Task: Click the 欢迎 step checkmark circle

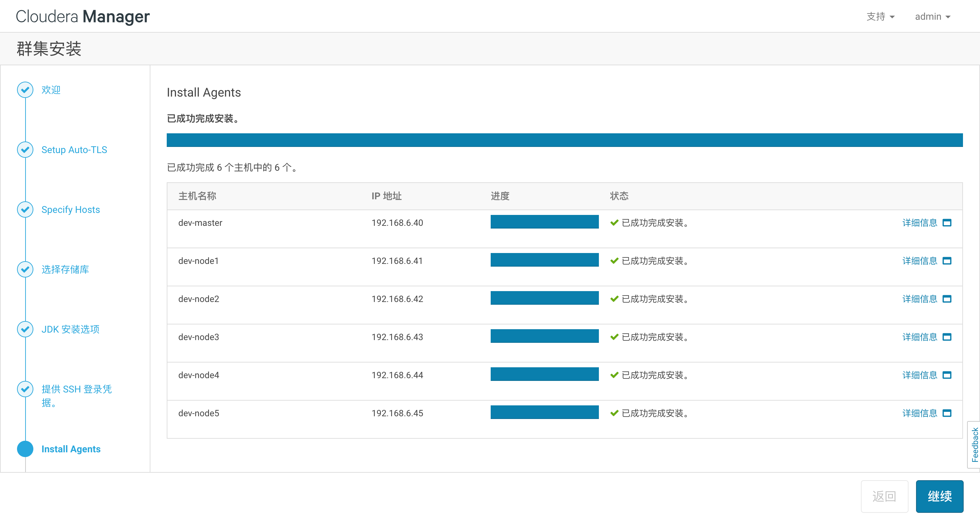Action: (x=25, y=90)
